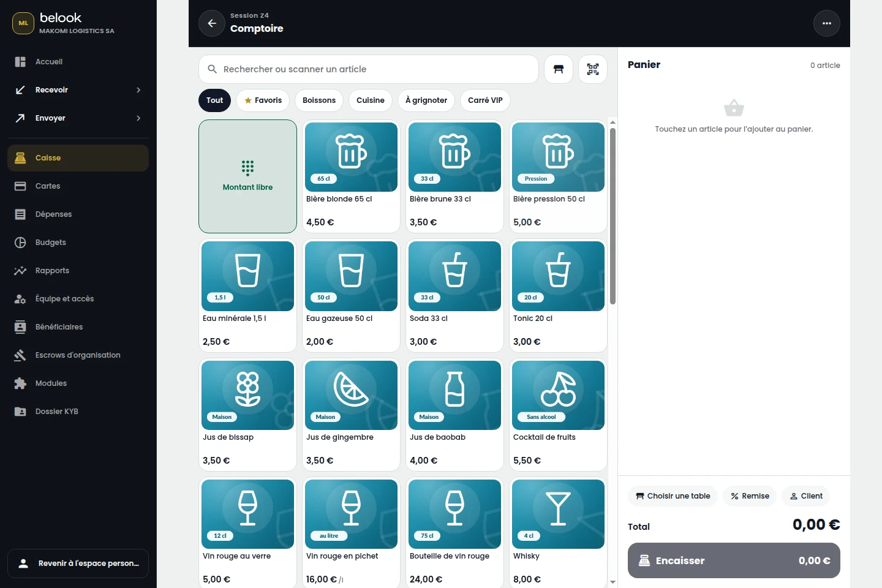The image size is (882, 588).
Task: Go back using the arrow button
Action: [x=212, y=23]
